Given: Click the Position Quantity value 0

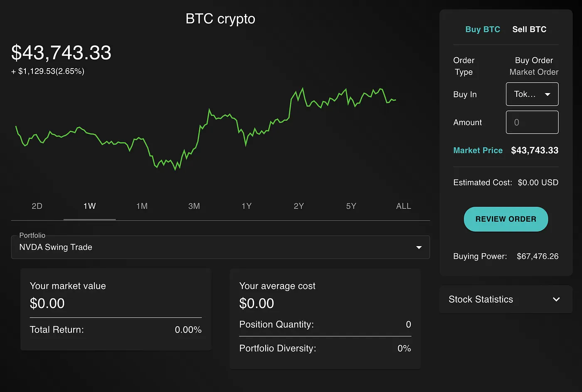Looking at the screenshot, I should (408, 324).
